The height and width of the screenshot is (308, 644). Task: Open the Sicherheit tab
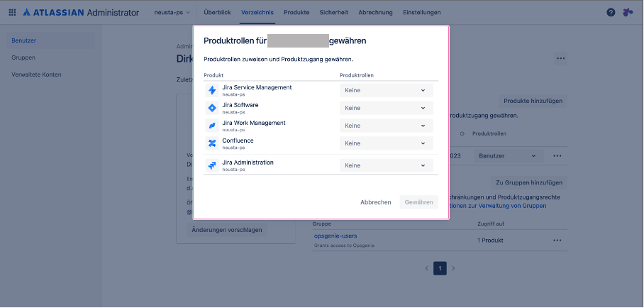(334, 12)
